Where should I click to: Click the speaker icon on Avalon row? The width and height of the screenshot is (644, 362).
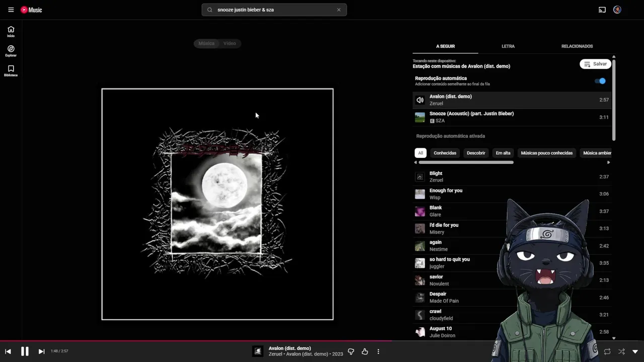[420, 100]
